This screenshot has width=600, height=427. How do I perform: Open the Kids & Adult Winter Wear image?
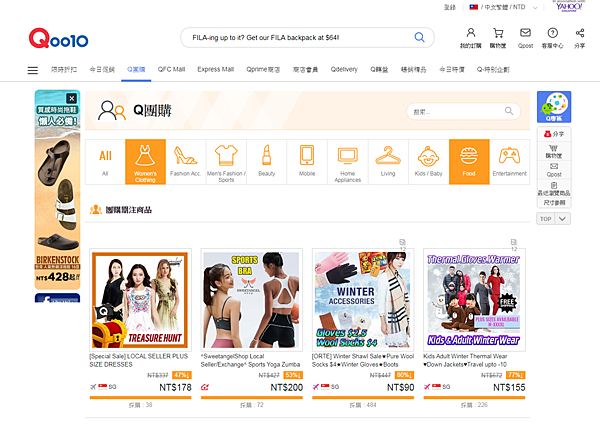(474, 300)
